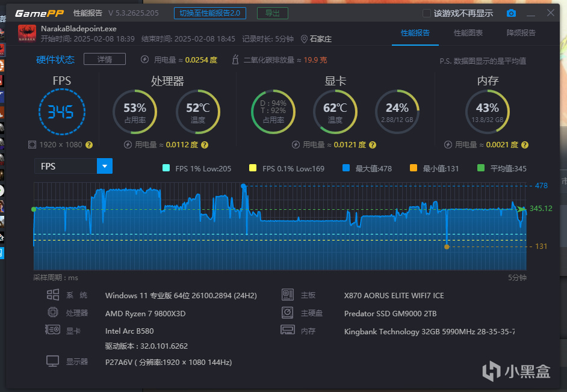Image resolution: width=567 pixels, height=392 pixels.
Task: Click the cyan FPS 1% Low legend swatch
Action: 166,168
